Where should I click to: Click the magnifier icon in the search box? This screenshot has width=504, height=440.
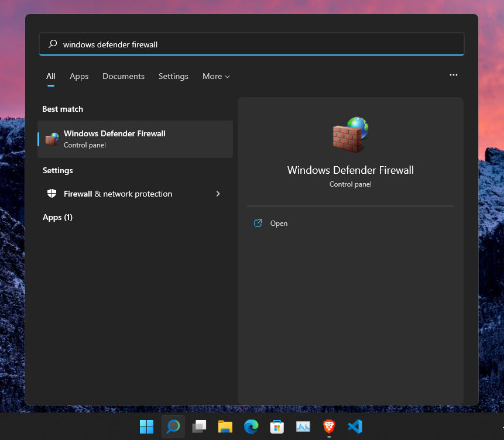point(53,44)
